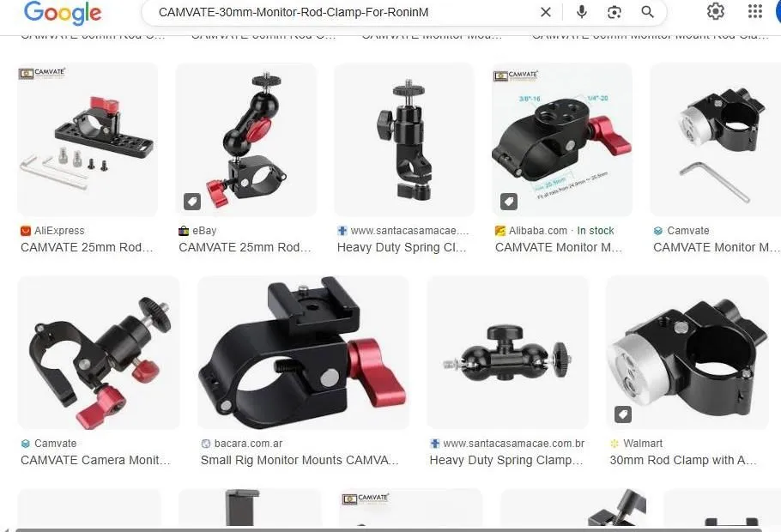Clear the search query with the X icon

click(x=546, y=12)
